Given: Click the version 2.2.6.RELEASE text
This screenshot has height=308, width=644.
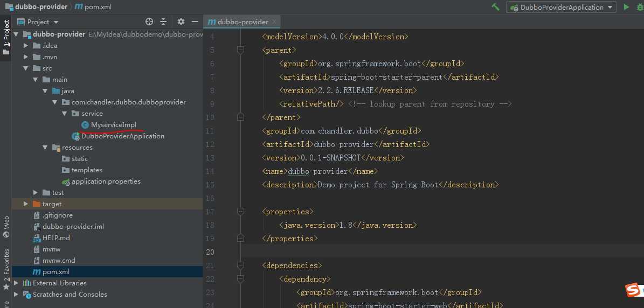Looking at the screenshot, I should (346, 90).
